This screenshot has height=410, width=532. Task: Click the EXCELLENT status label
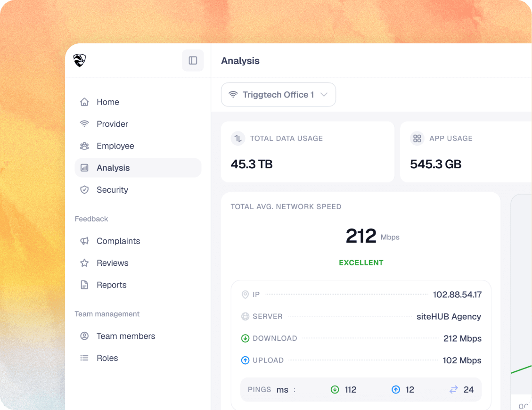click(x=361, y=262)
